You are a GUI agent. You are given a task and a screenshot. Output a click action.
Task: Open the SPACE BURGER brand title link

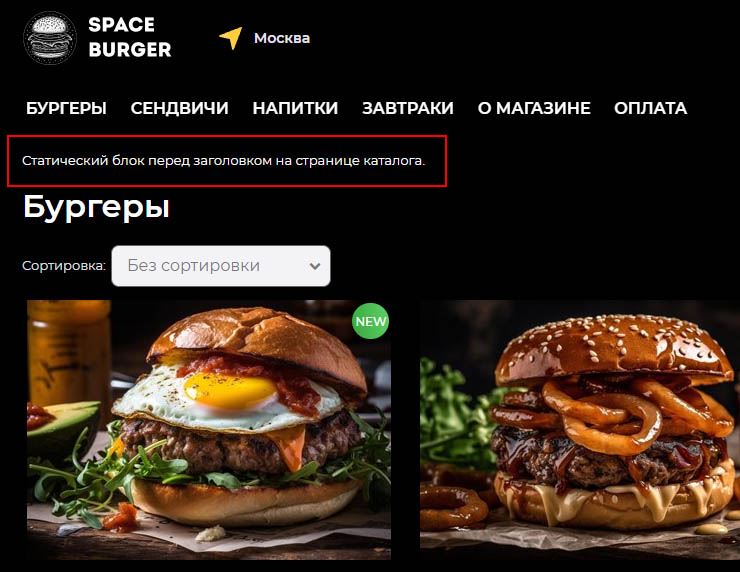point(129,37)
